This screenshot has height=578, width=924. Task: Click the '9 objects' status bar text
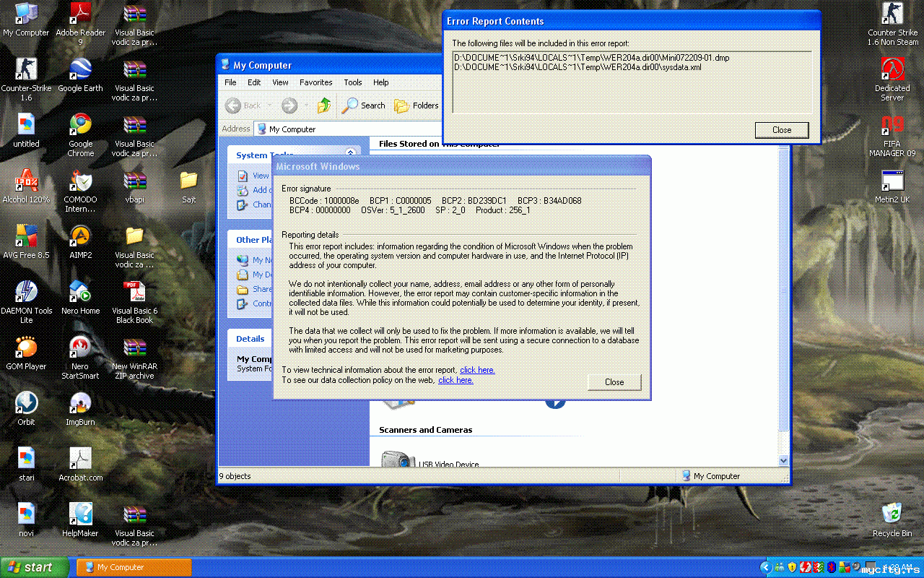tap(235, 476)
